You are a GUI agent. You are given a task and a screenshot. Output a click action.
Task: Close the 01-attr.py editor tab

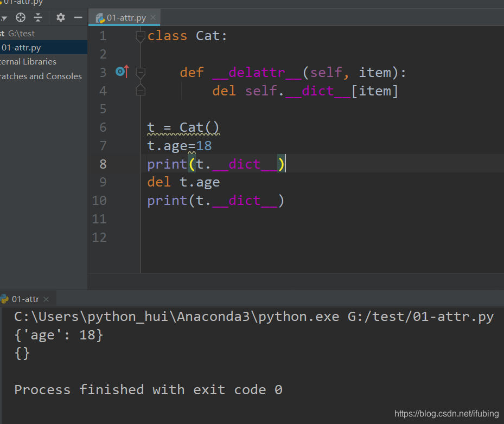(154, 17)
